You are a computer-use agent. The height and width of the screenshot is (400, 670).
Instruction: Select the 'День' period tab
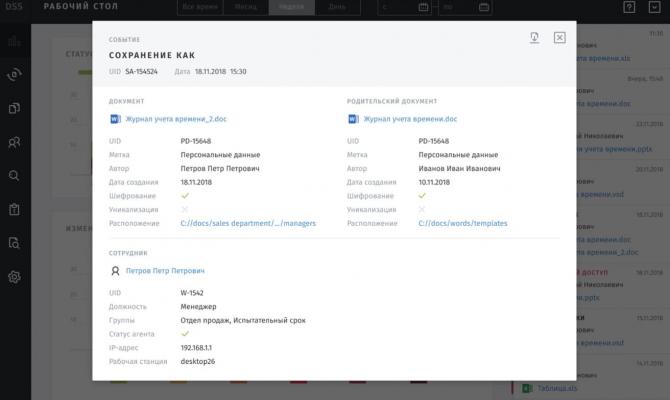click(337, 7)
